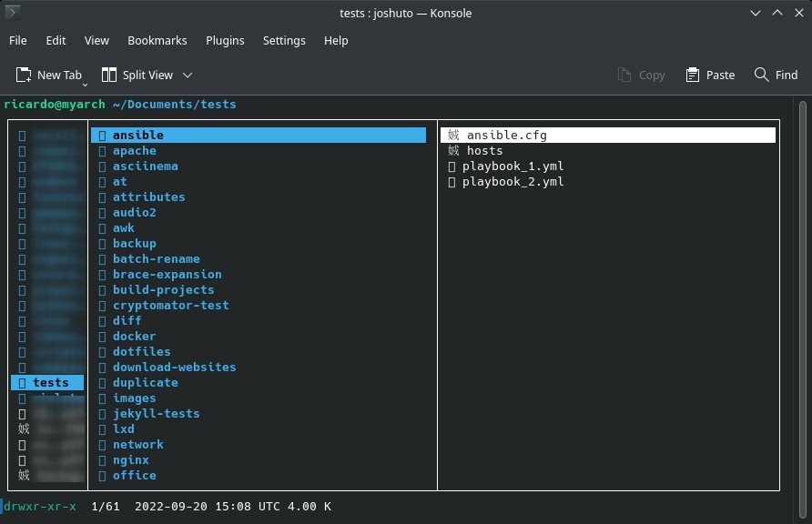Click the New Tab document icon

(24, 75)
